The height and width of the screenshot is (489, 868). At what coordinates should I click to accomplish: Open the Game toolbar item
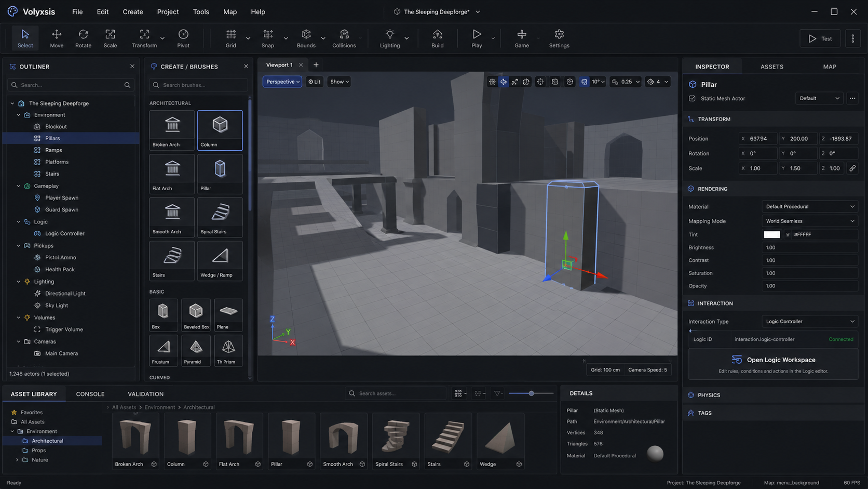522,38
